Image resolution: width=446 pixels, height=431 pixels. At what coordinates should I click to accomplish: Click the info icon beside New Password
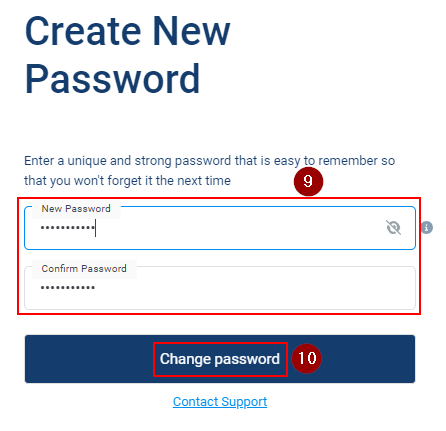pyautogui.click(x=427, y=228)
